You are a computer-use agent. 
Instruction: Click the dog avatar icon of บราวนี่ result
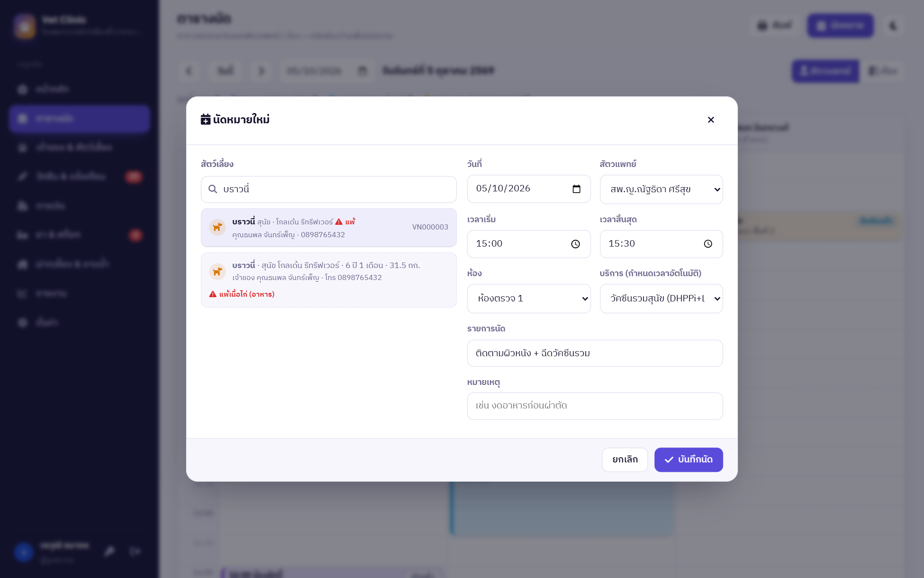pyautogui.click(x=217, y=227)
